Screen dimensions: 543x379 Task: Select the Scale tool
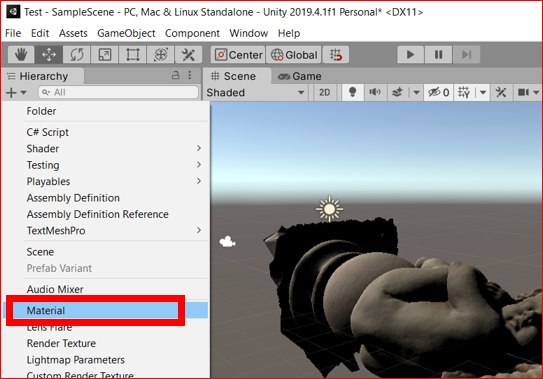pos(105,54)
